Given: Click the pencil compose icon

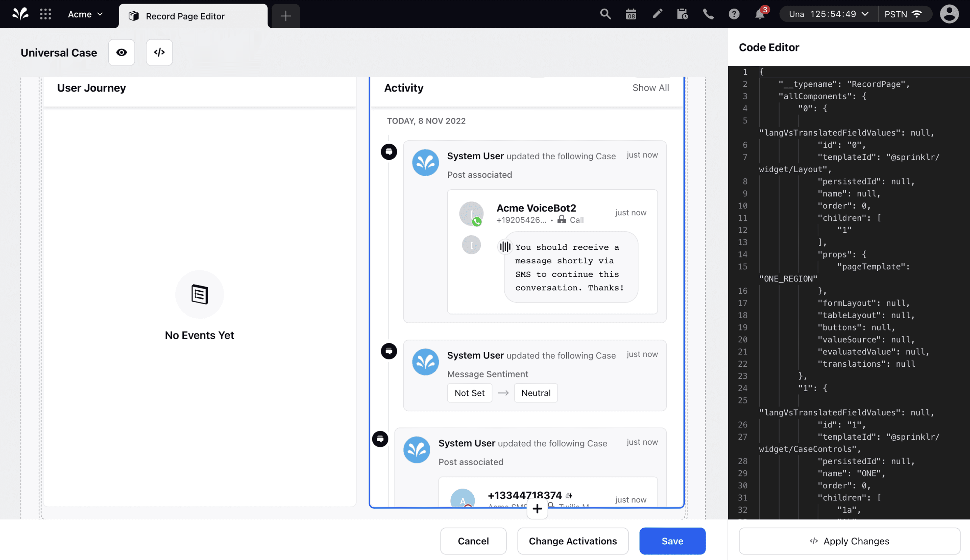Looking at the screenshot, I should point(657,14).
